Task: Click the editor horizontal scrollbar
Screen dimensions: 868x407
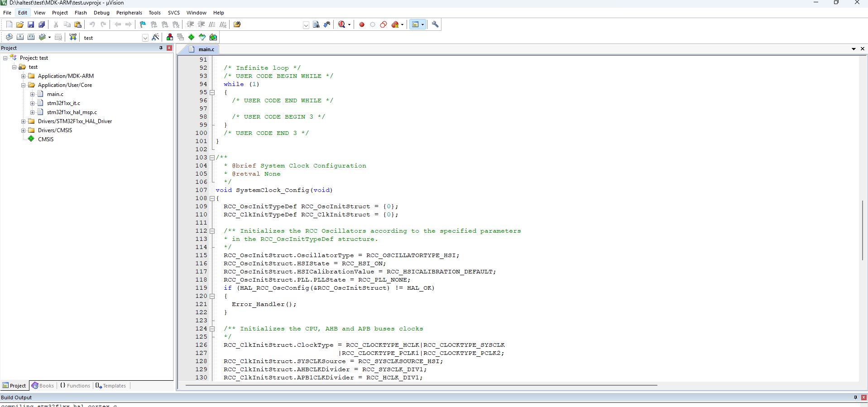Action: (x=421, y=385)
